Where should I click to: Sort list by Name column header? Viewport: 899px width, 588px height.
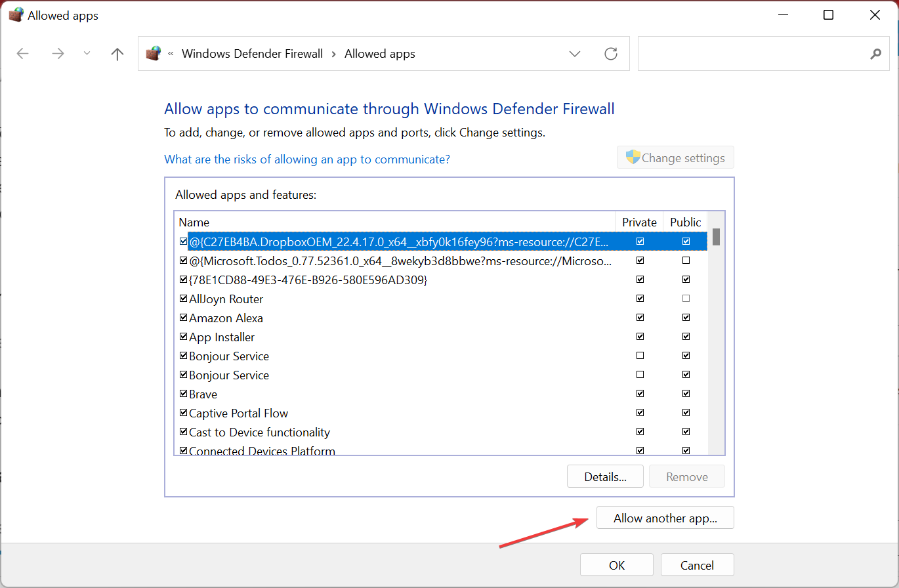tap(394, 222)
